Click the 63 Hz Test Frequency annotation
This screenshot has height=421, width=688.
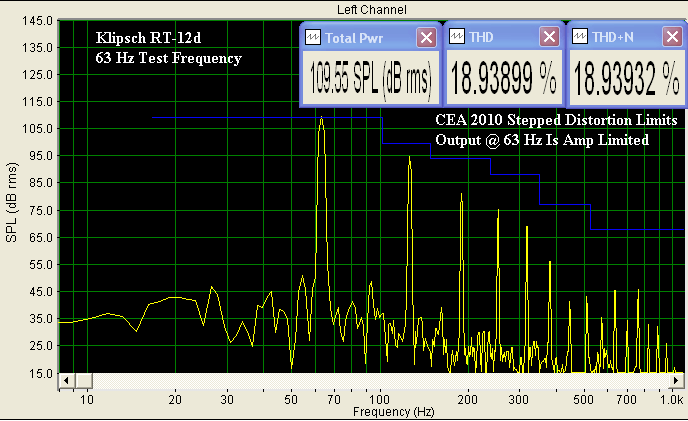pos(168,58)
